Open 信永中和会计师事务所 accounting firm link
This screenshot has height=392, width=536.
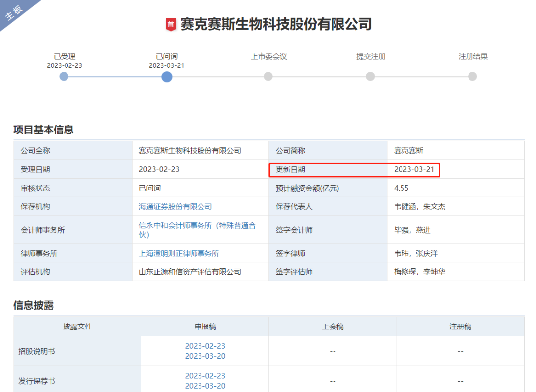pos(197,230)
